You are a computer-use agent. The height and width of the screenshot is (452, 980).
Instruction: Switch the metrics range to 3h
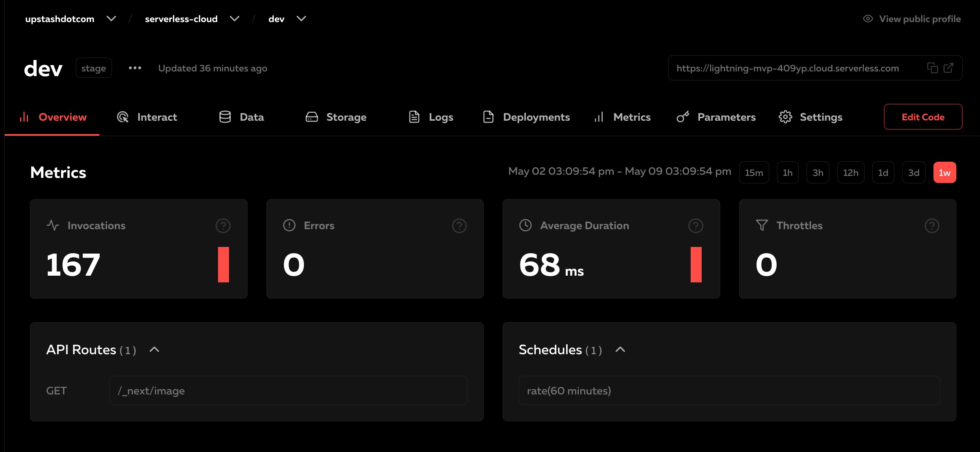(x=818, y=172)
